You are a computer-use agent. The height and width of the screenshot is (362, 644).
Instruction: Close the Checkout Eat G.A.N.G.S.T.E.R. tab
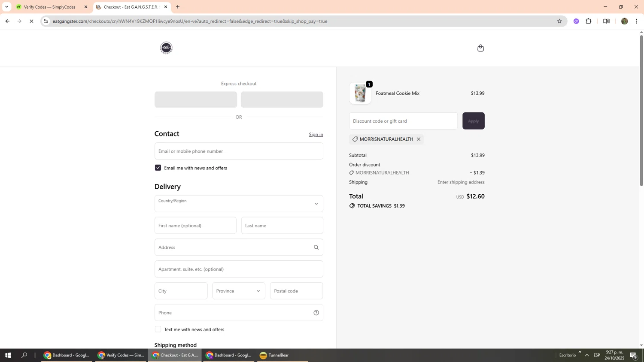pos(166,7)
